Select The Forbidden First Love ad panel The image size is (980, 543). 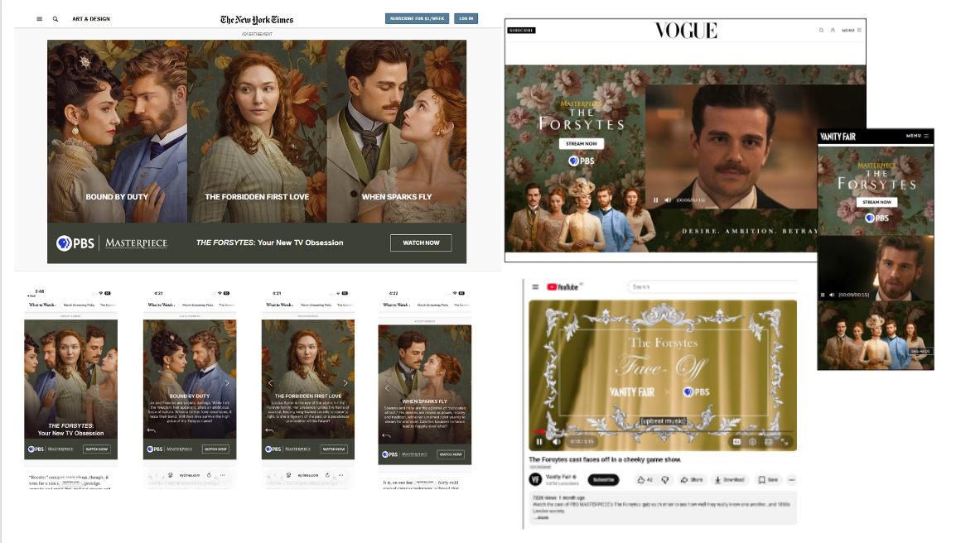coord(257,132)
